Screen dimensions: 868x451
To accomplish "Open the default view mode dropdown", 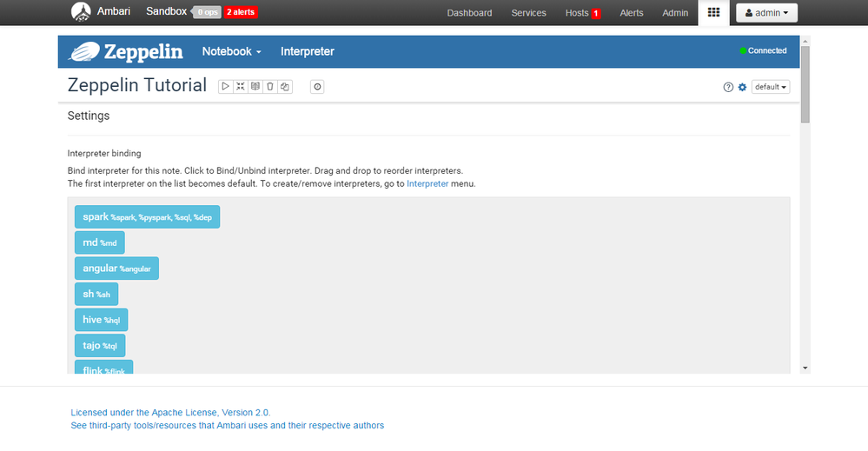I will pos(770,87).
